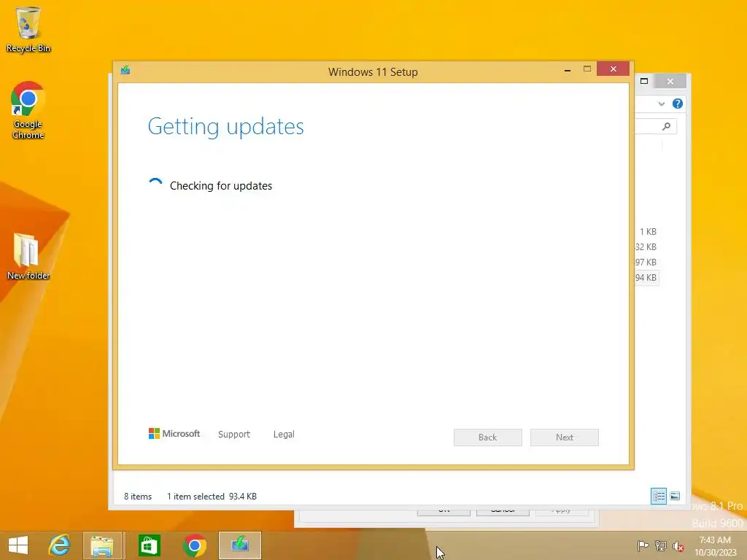Maximize the File Explorer window behind
The height and width of the screenshot is (560, 747).
644,81
